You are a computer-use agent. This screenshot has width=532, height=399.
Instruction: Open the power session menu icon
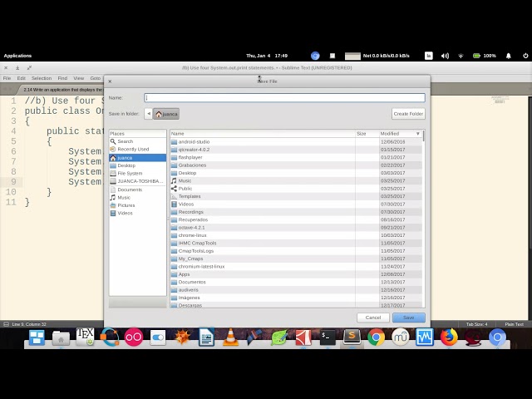[525, 56]
